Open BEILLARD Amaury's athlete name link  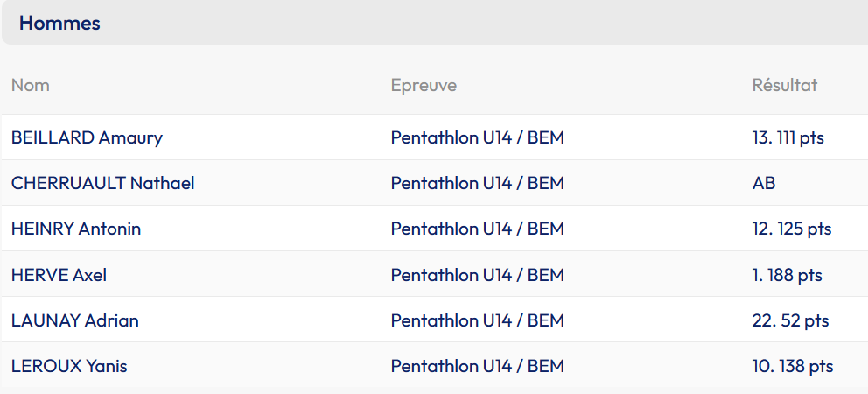point(87,137)
